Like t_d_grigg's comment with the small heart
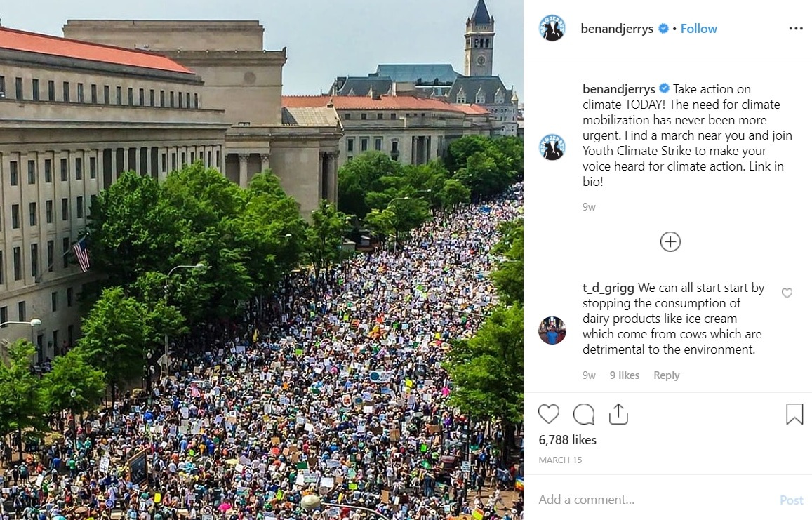 (787, 293)
